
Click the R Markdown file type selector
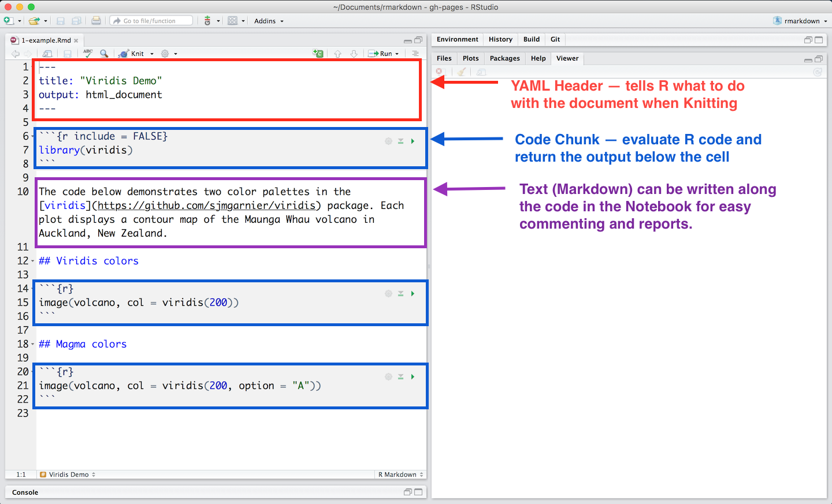pyautogui.click(x=400, y=475)
